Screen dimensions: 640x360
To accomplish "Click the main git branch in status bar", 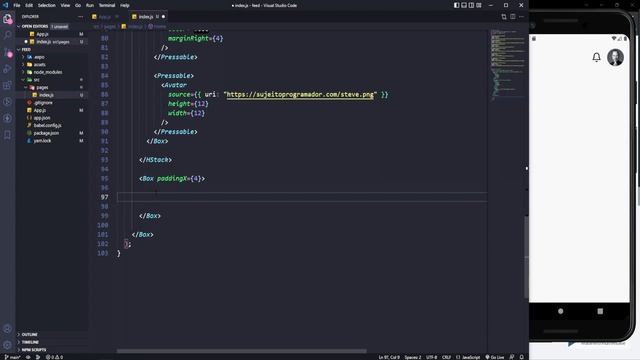I will click(x=12, y=357).
